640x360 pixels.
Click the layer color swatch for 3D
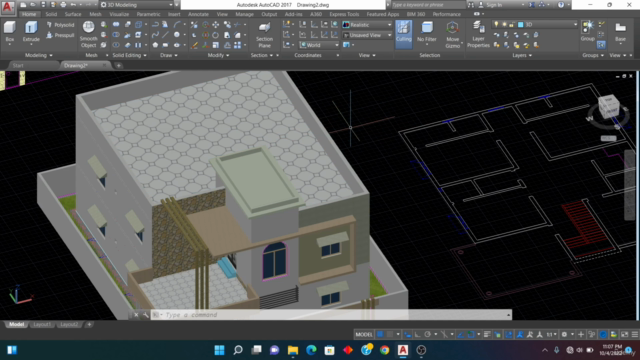[x=521, y=24]
